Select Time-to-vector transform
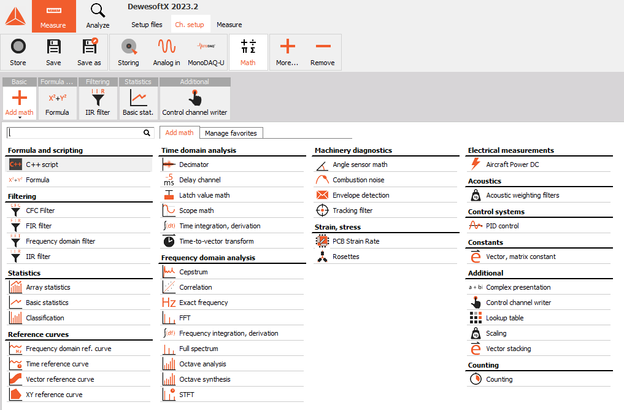This screenshot has width=624, height=410. [x=232, y=241]
